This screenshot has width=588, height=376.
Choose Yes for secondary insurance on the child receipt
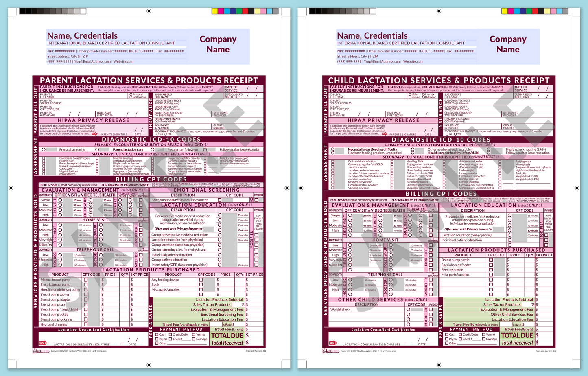(456, 134)
